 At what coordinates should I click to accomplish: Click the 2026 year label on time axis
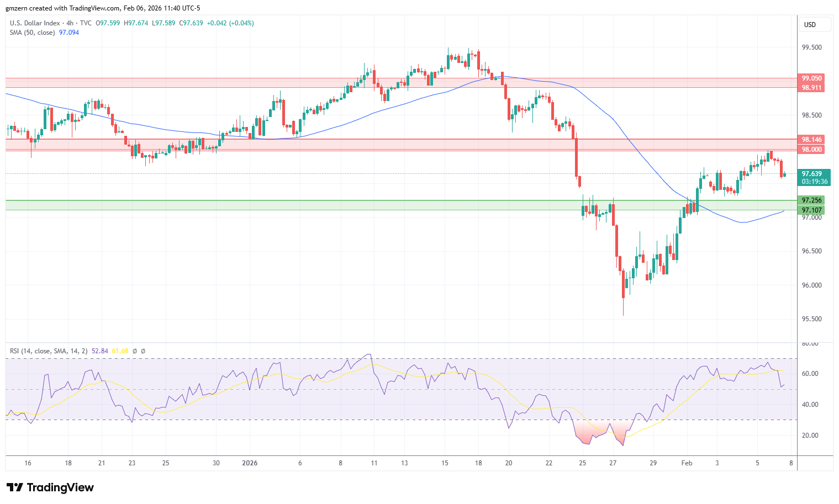coord(250,463)
